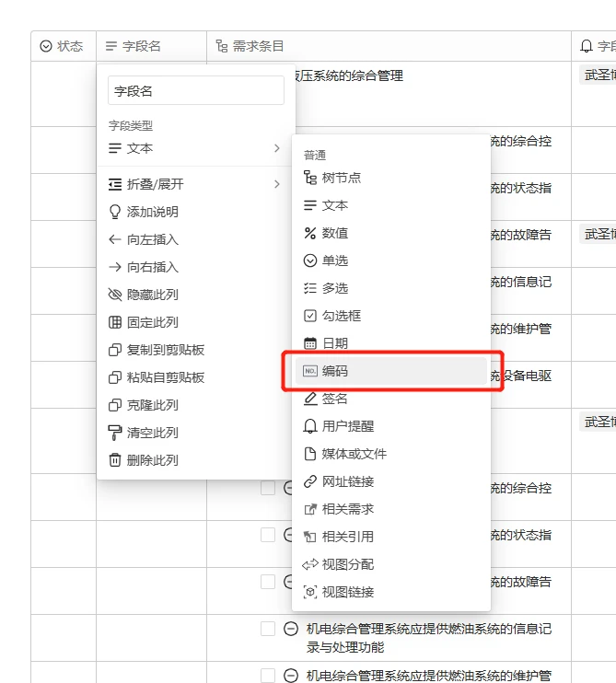
Task: Tick checkbox of the 信息记录与处理功能 row
Action: coord(268,629)
